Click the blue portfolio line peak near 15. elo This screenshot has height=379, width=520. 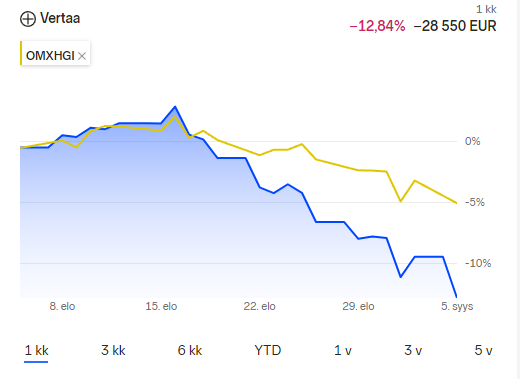(x=175, y=107)
